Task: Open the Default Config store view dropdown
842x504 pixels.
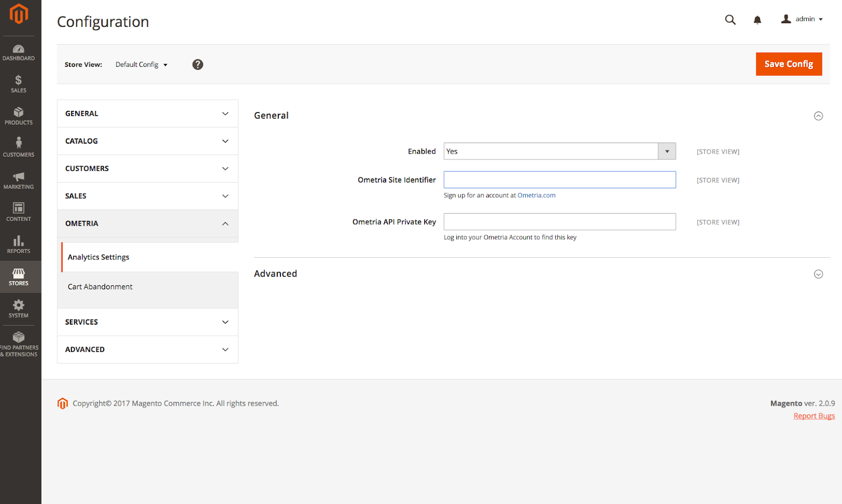Action: (141, 65)
